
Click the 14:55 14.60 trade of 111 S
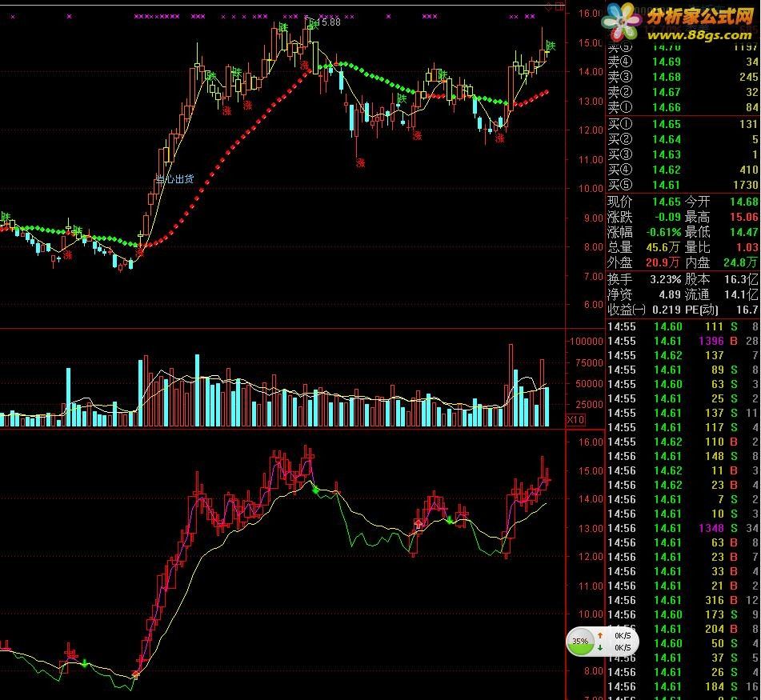pos(683,326)
